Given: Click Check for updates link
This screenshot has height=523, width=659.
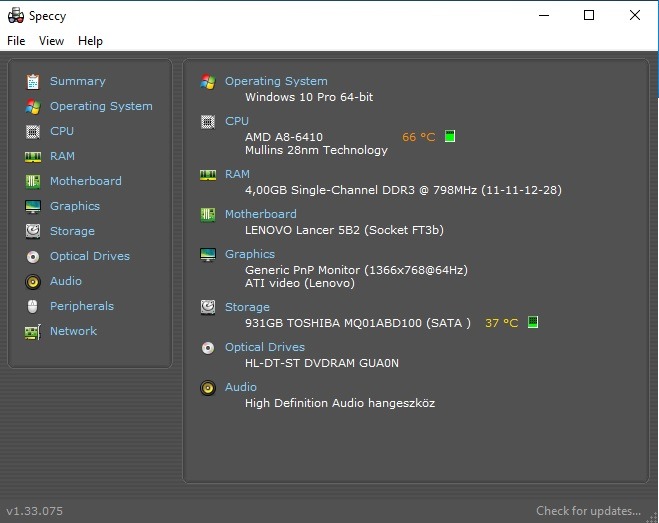Looking at the screenshot, I should click(588, 511).
